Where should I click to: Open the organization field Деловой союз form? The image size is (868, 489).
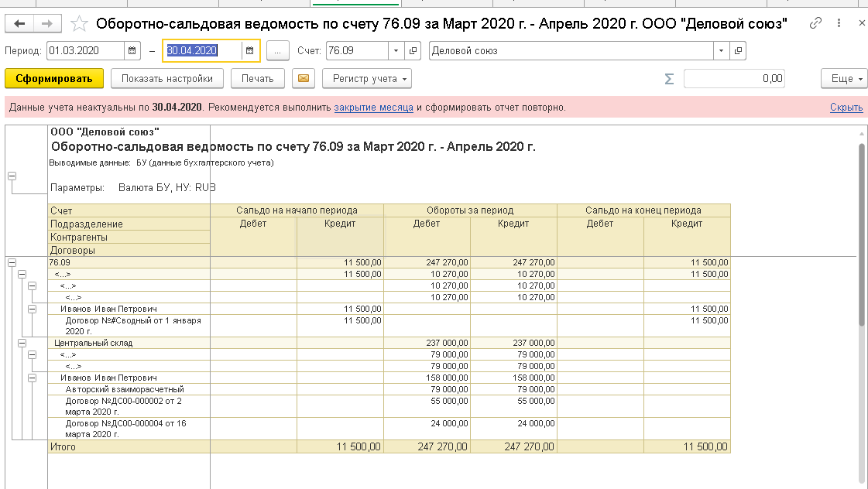coord(738,51)
